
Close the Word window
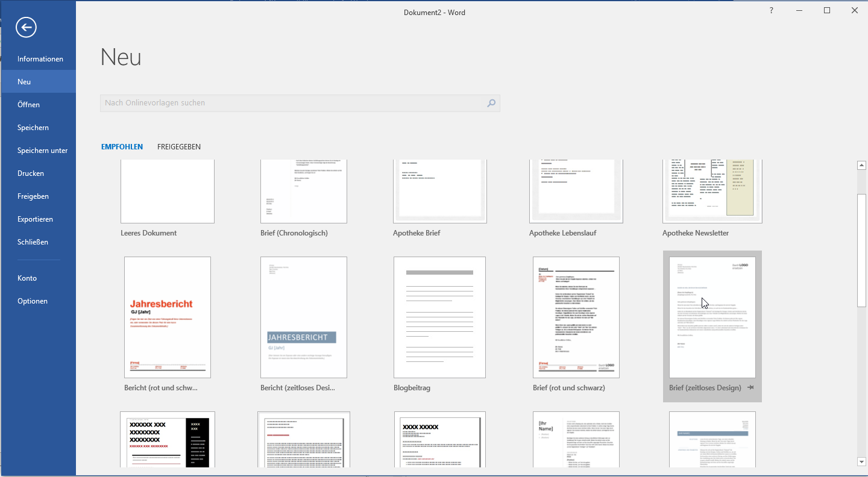854,10
